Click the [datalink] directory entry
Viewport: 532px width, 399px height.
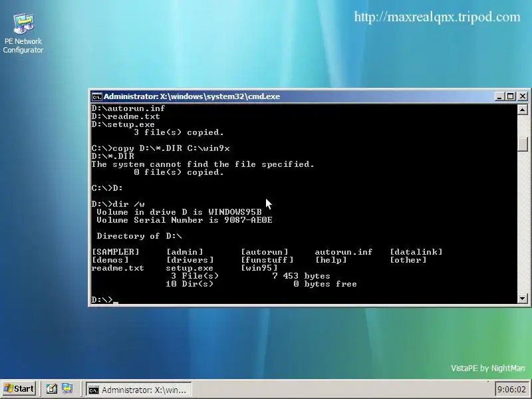click(416, 252)
